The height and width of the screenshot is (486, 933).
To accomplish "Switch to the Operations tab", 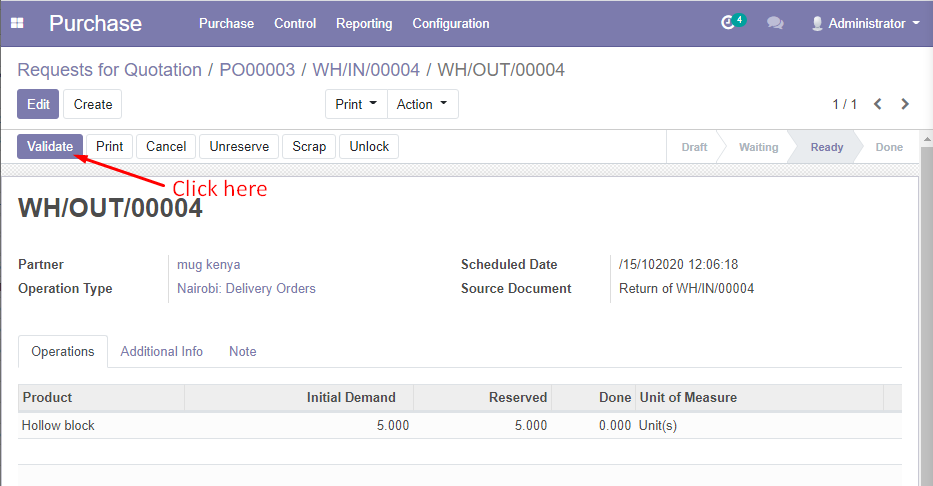I will [63, 352].
